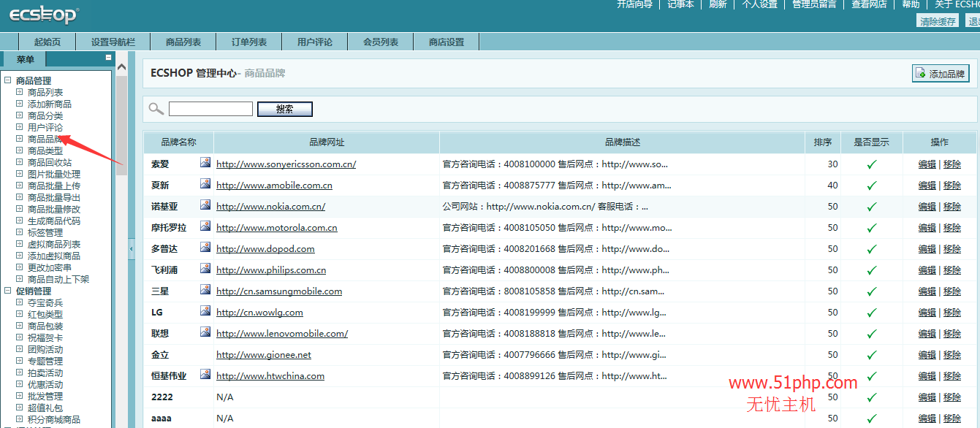Open the logo image icon for 三星 brand
Image resolution: width=980 pixels, height=428 pixels.
click(x=205, y=290)
